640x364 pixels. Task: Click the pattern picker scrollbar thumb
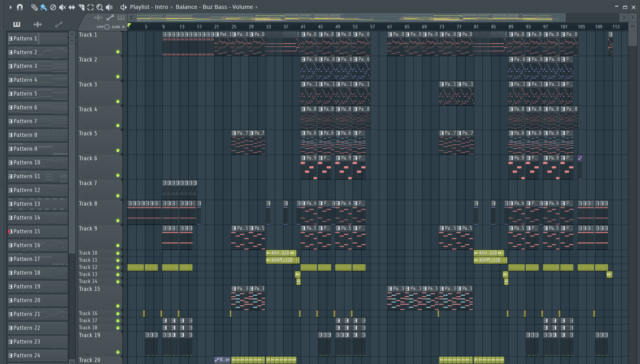point(72,149)
